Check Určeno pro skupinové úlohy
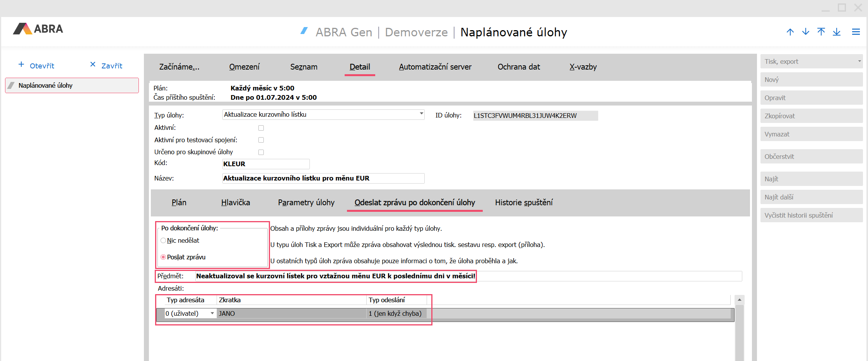Image resolution: width=868 pixels, height=361 pixels. point(261,152)
